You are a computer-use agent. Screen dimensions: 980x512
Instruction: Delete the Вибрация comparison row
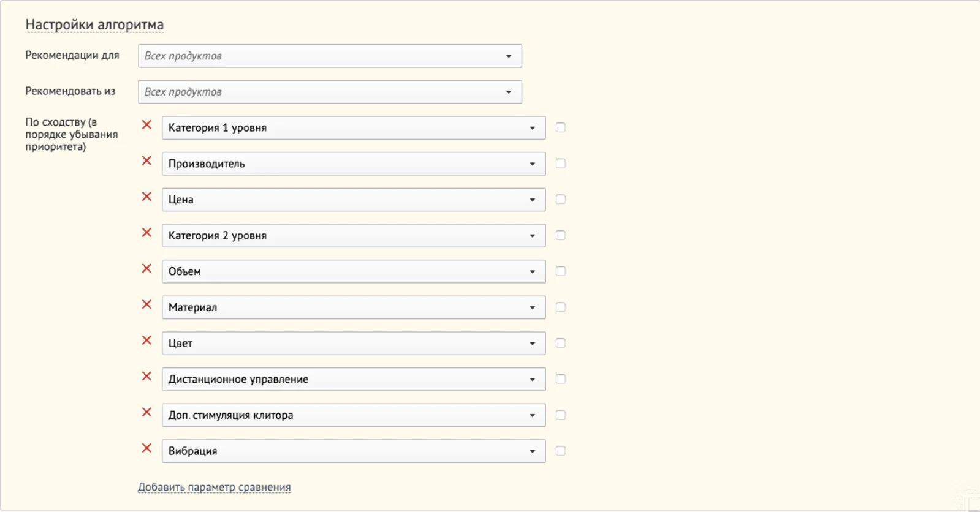pyautogui.click(x=146, y=448)
